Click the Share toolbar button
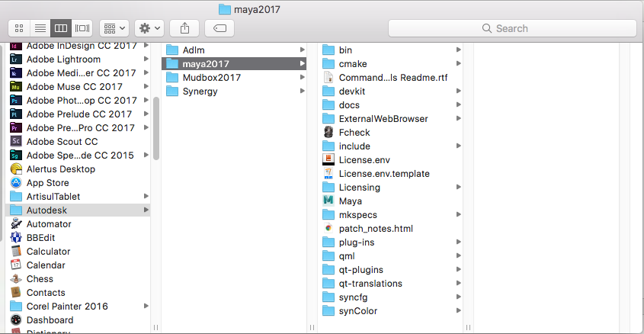The width and height of the screenshot is (644, 334). (185, 28)
